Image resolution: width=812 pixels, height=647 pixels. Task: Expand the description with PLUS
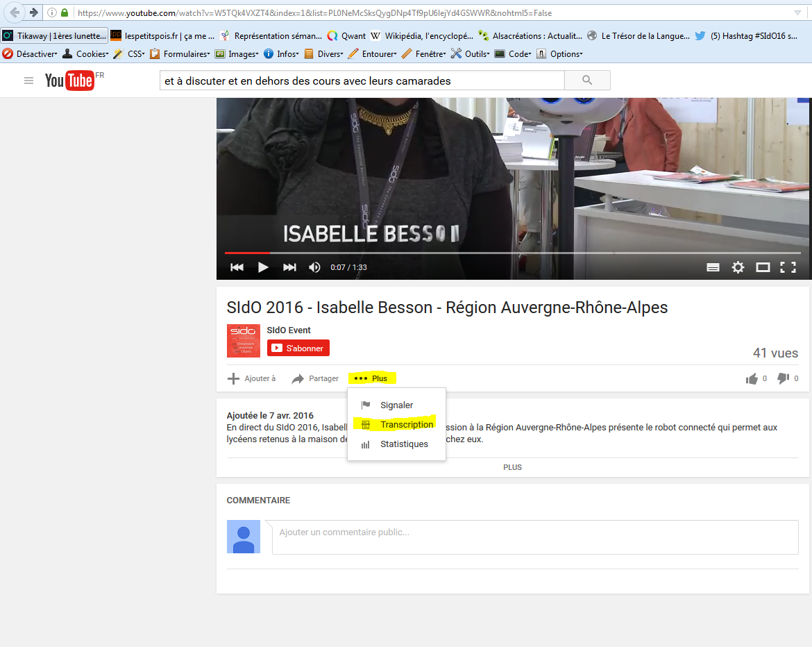point(512,467)
